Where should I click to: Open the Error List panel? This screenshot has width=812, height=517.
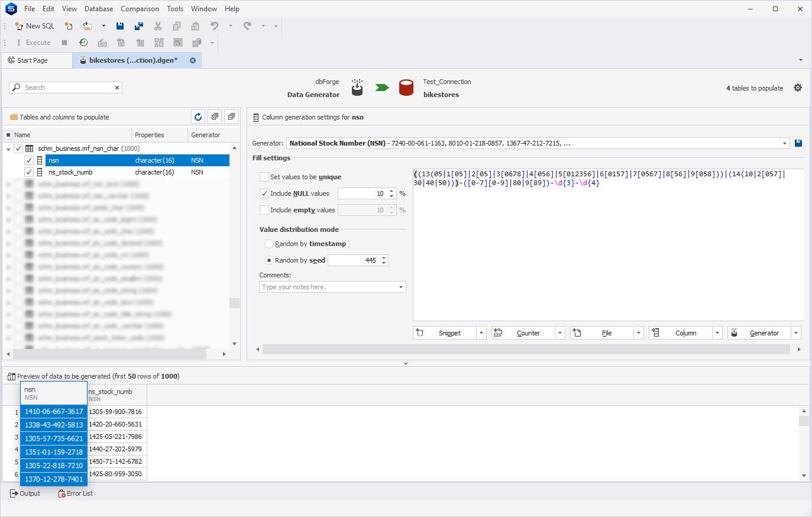[x=75, y=493]
